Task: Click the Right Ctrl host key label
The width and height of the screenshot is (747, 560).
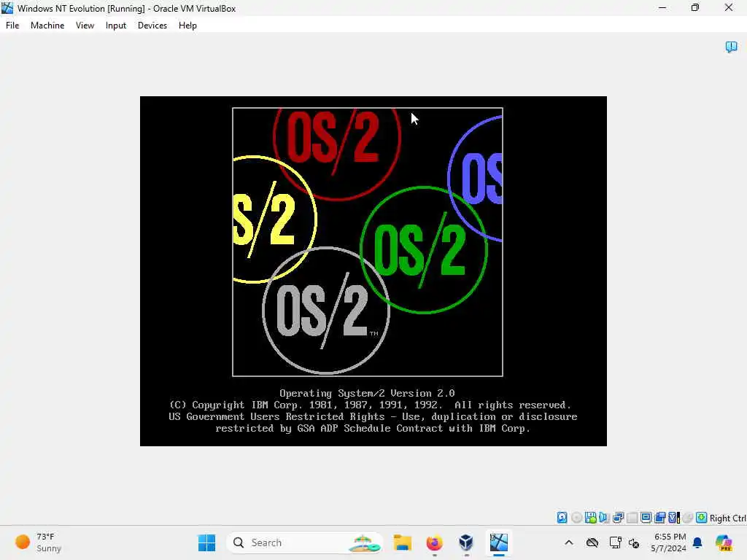Action: point(727,518)
